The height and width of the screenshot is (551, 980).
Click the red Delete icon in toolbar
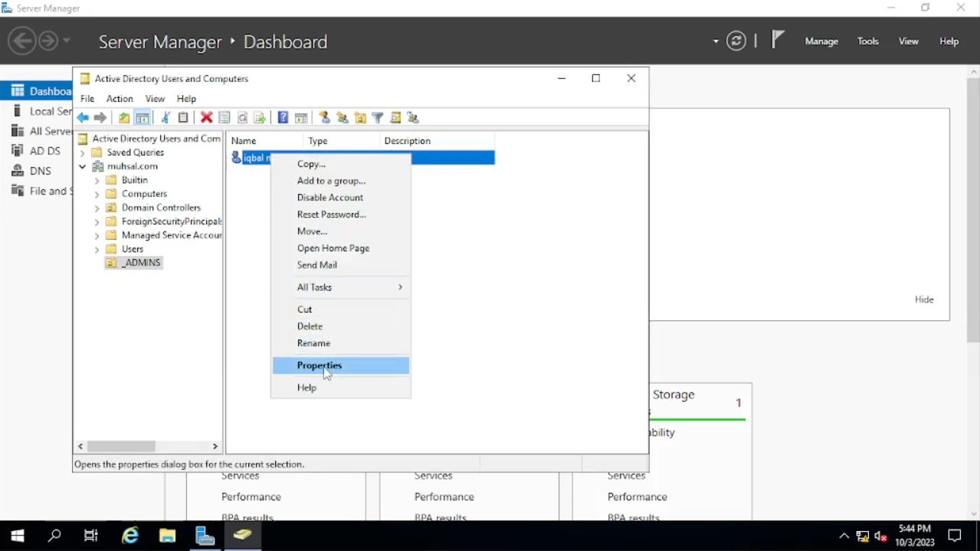[206, 118]
